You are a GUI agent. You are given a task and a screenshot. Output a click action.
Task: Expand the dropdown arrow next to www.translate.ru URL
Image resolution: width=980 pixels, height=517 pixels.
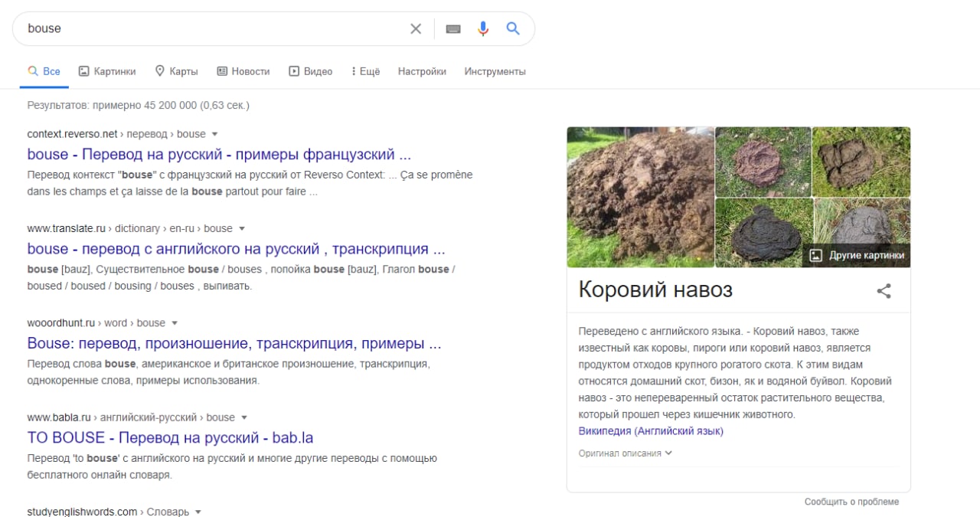(x=242, y=228)
